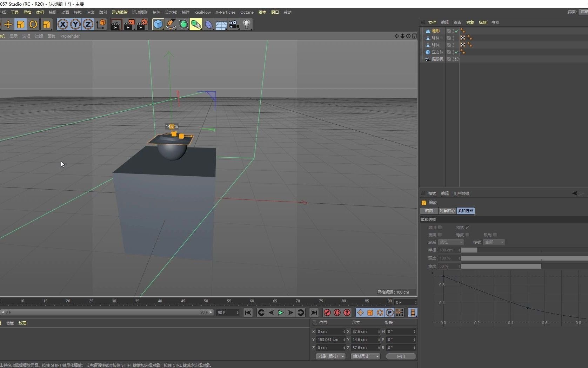
Task: Select the Scale tool in the toolbar
Action: [21, 24]
